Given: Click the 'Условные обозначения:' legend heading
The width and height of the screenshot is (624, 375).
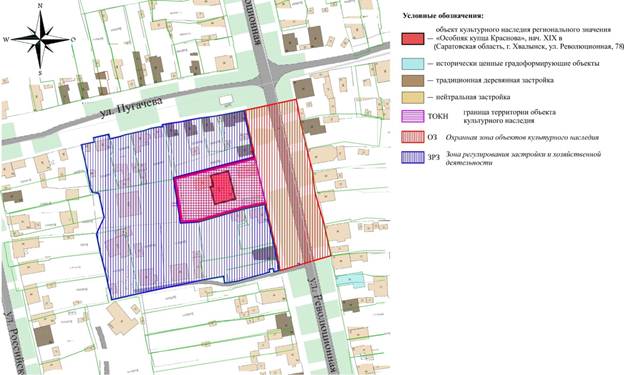Looking at the screenshot, I should coord(443,16).
